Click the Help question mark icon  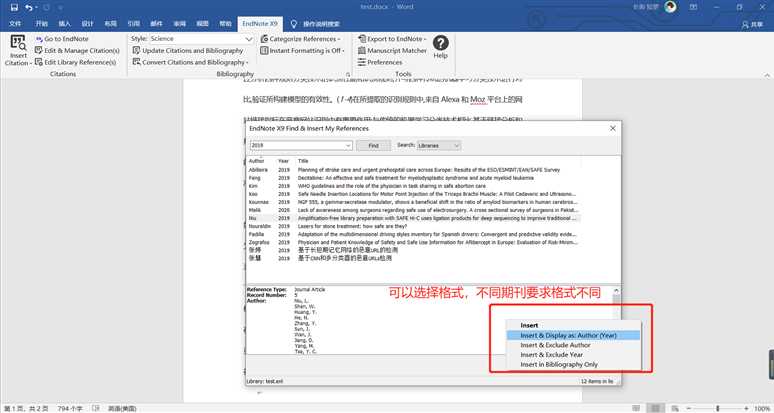click(440, 43)
